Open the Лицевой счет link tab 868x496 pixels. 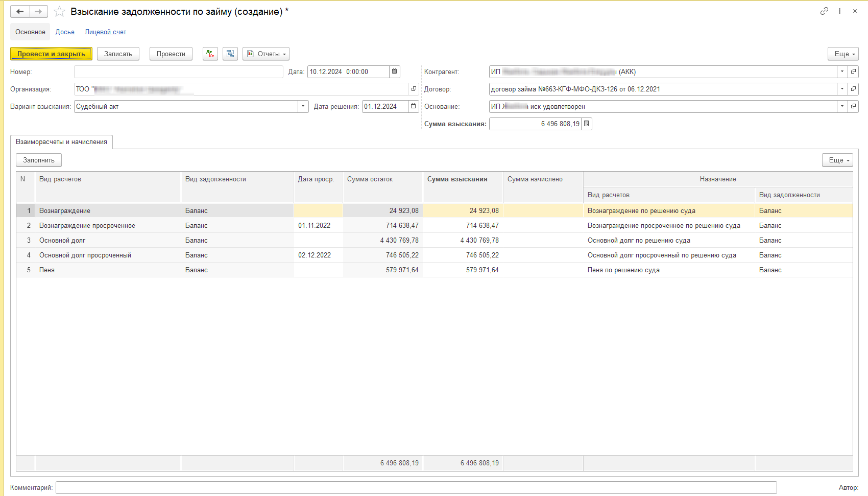[105, 32]
